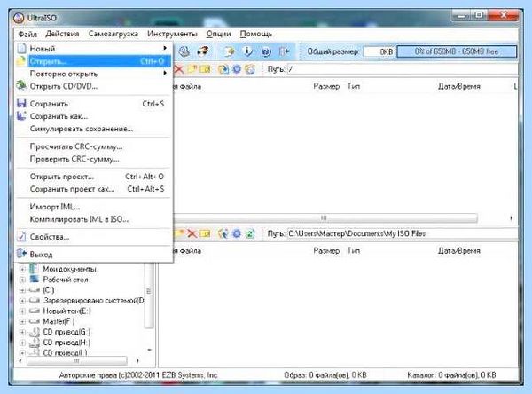The height and width of the screenshot is (394, 532).
Task: Sort by Размер column in the lower pane
Action: point(326,250)
